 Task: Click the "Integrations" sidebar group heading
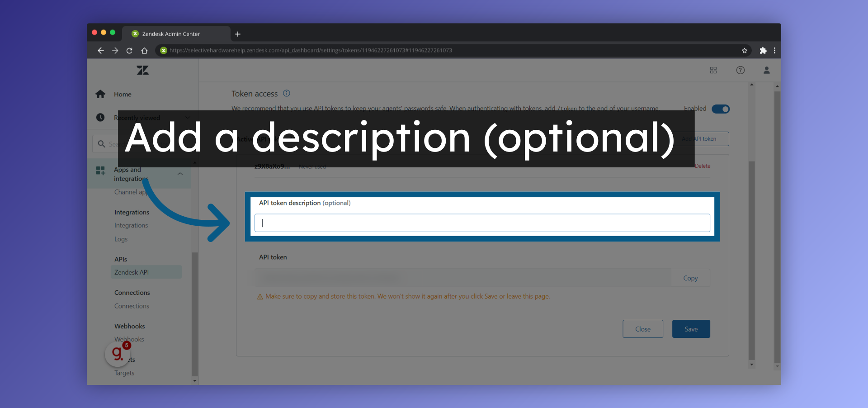tap(132, 212)
